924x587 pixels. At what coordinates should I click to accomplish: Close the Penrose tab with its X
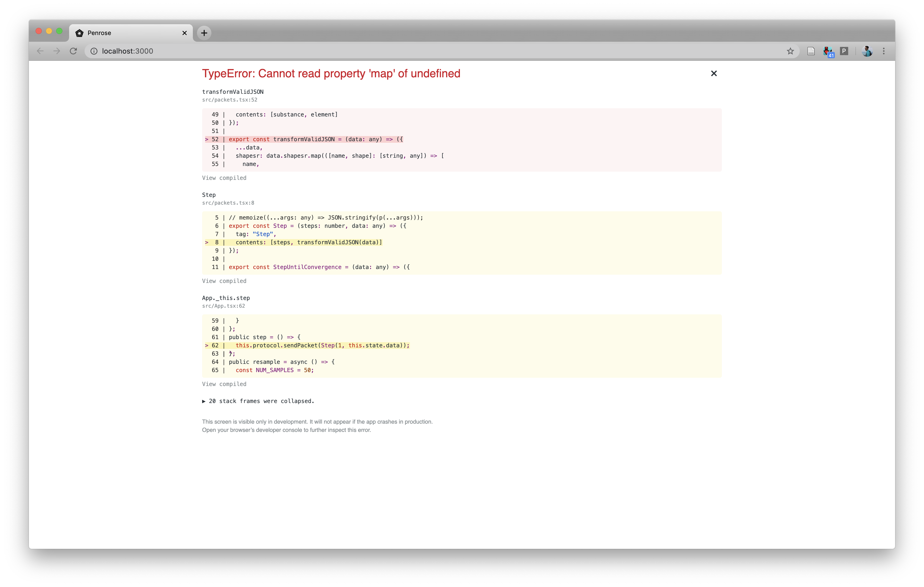pos(185,32)
